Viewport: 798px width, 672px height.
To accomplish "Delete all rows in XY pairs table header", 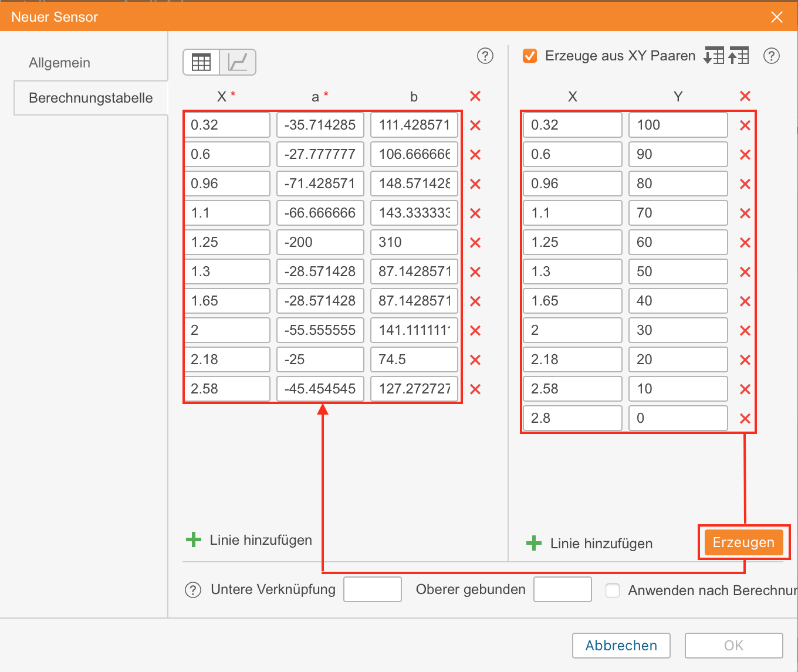I will (x=745, y=96).
